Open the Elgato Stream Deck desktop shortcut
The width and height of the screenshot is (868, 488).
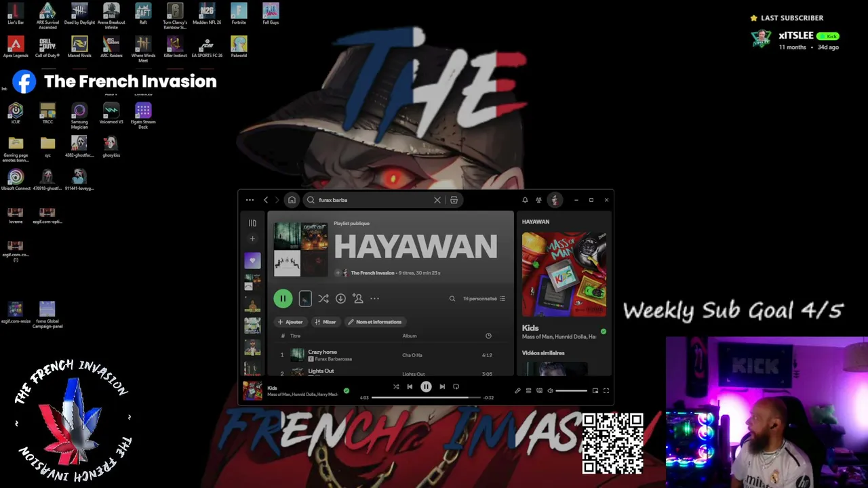(143, 116)
